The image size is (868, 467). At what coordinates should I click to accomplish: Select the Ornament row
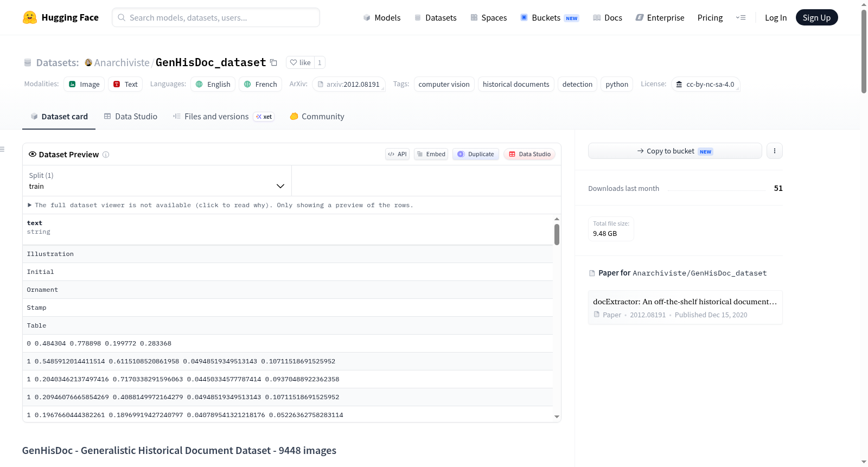click(288, 290)
